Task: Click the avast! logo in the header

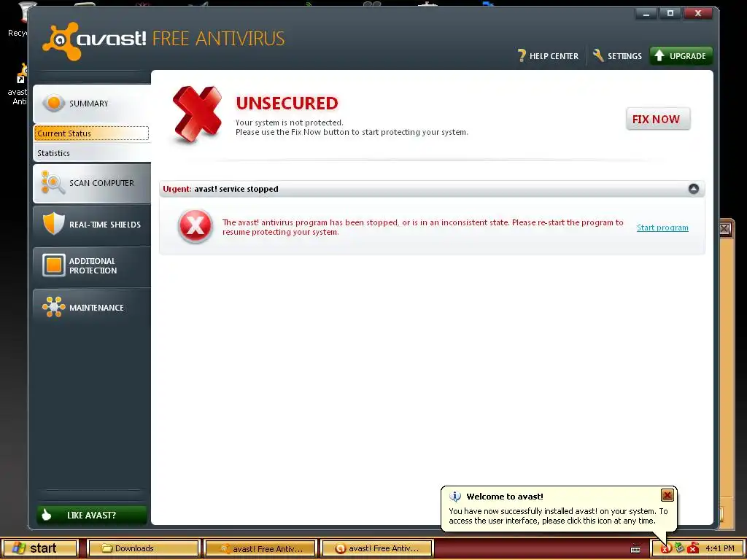Action: [94, 41]
